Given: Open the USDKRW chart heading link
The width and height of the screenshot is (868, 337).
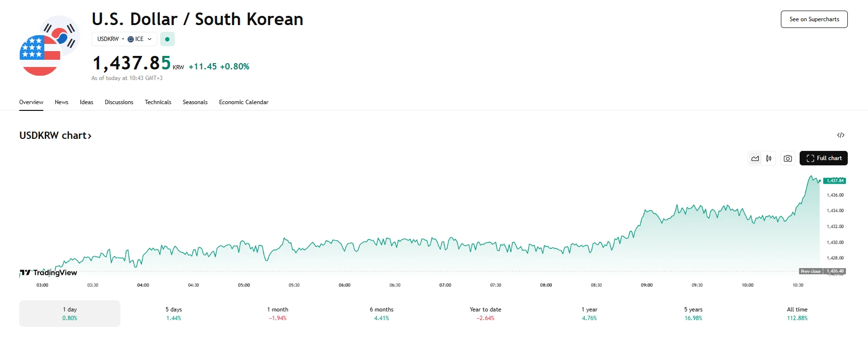Looking at the screenshot, I should 55,135.
